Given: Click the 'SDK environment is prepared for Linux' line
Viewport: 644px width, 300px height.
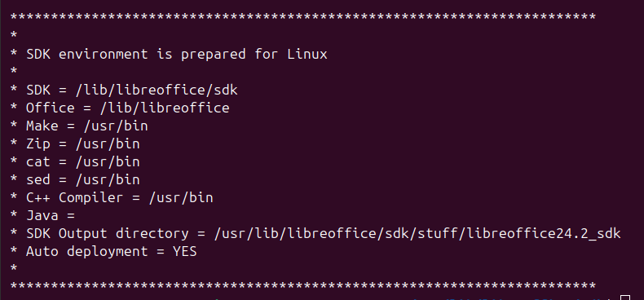Looking at the screenshot, I should click(169, 55).
